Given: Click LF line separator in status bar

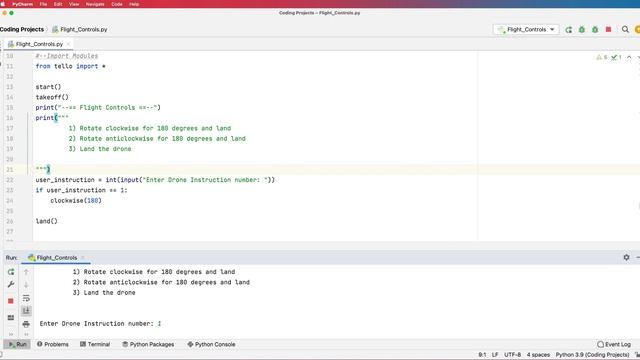Looking at the screenshot, I should [x=495, y=355].
